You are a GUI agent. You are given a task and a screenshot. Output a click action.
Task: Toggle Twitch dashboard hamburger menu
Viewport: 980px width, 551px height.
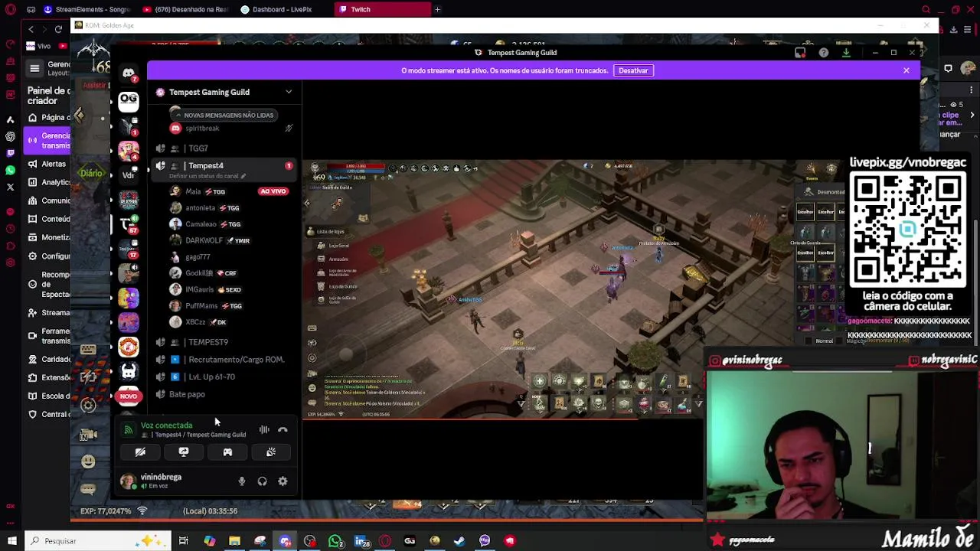(x=34, y=69)
